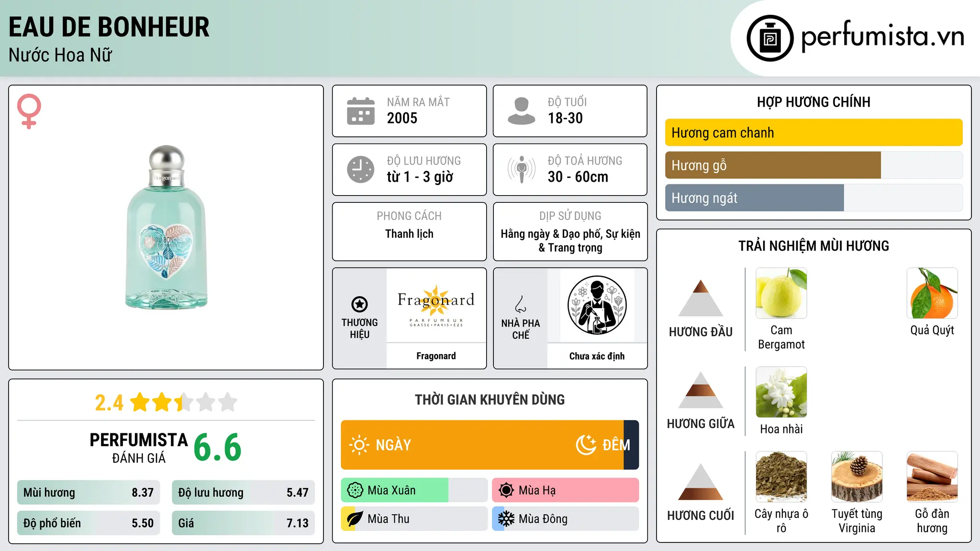Click the person icon beside Độ tuổi
The height and width of the screenshot is (551, 980).
pyautogui.click(x=522, y=111)
